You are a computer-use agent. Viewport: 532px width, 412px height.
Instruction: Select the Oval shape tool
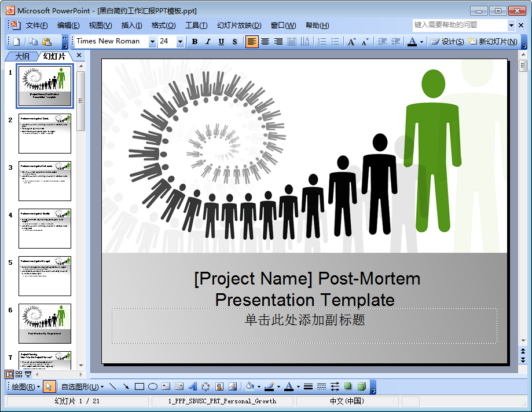tap(153, 387)
